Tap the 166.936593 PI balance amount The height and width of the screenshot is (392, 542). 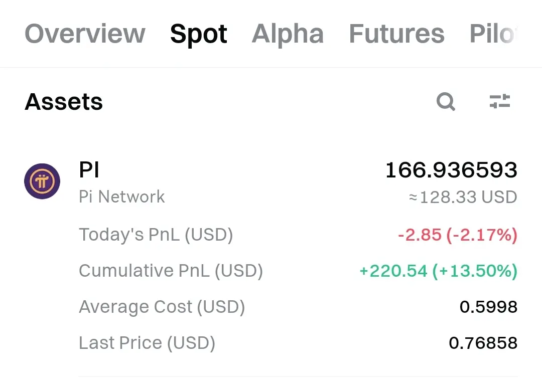pos(451,170)
